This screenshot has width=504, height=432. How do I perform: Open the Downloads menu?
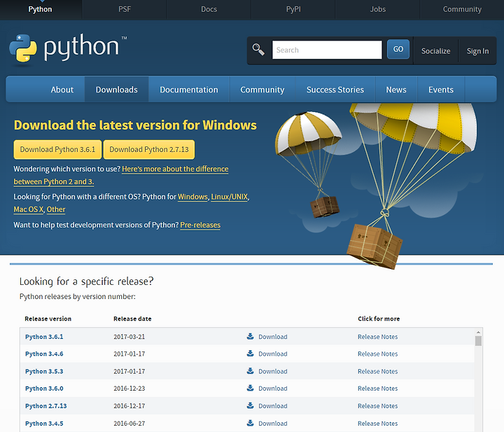pos(117,90)
